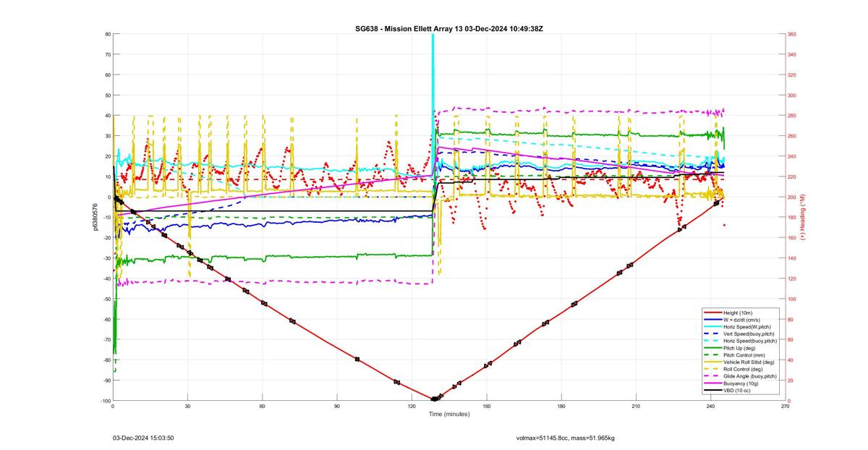Click the x-axis tick label '210'

click(636, 407)
